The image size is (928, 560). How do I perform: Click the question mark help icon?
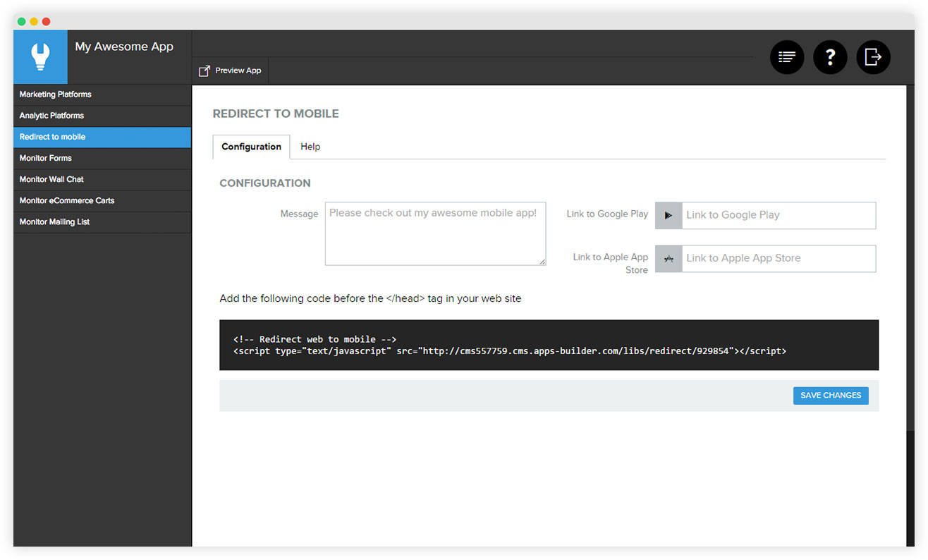(830, 57)
